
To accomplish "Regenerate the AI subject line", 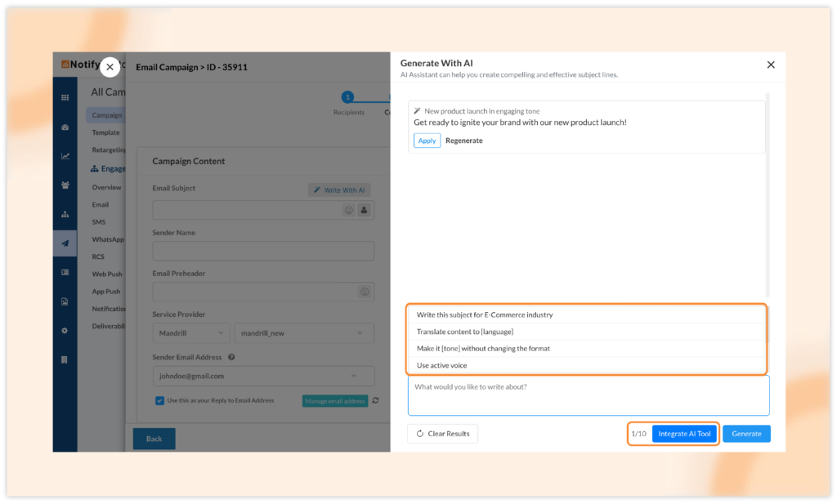I will coord(464,140).
